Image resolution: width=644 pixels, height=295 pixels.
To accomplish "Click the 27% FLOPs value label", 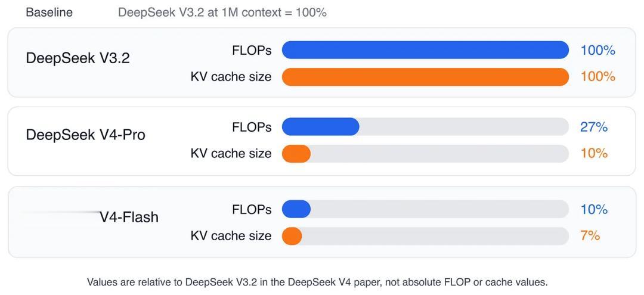I will pyautogui.click(x=594, y=127).
